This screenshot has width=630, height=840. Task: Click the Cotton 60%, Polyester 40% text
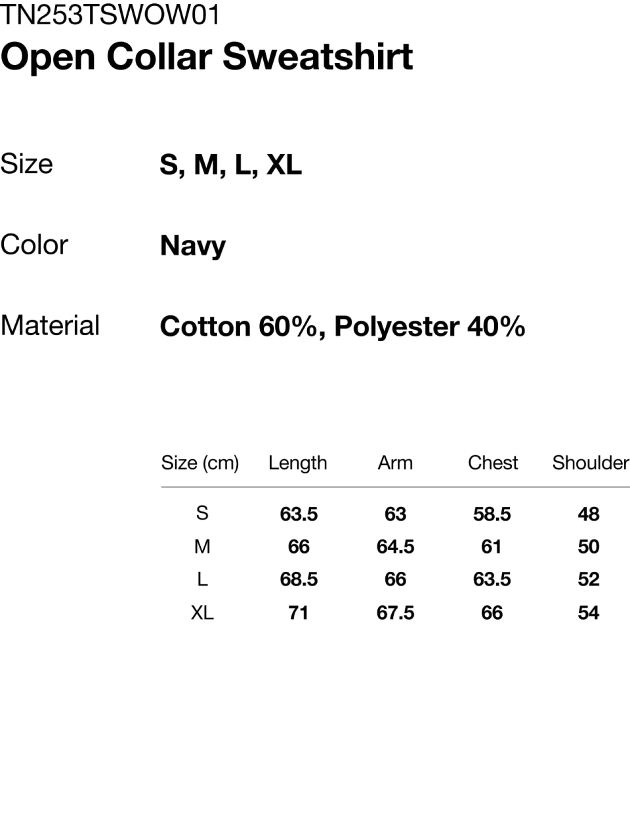coord(342,327)
